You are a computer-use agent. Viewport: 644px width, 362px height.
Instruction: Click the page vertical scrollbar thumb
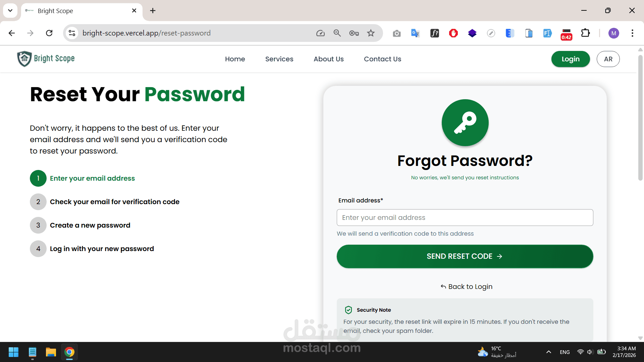640,117
